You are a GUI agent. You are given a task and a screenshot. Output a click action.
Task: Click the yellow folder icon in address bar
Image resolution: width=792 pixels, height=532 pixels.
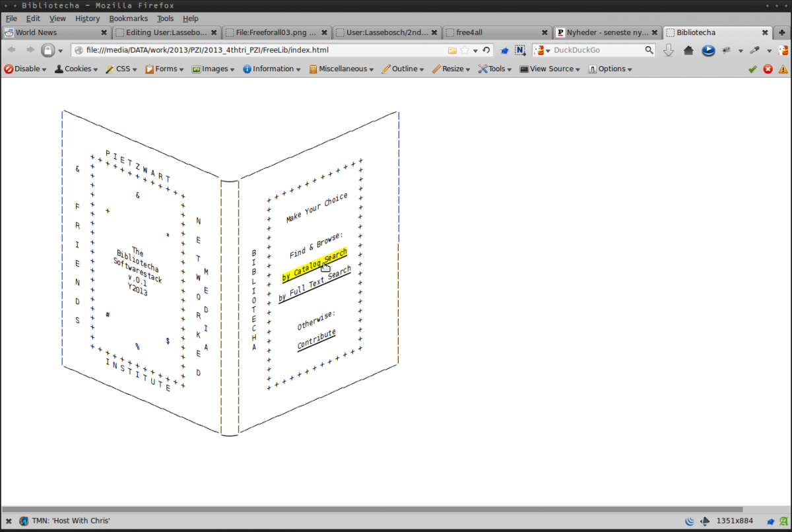click(x=452, y=50)
